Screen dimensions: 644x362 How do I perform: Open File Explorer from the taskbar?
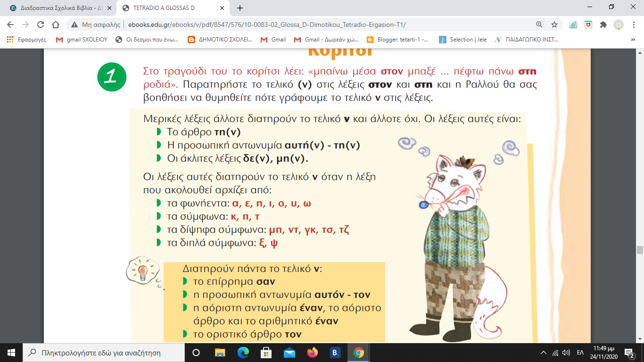click(220, 352)
